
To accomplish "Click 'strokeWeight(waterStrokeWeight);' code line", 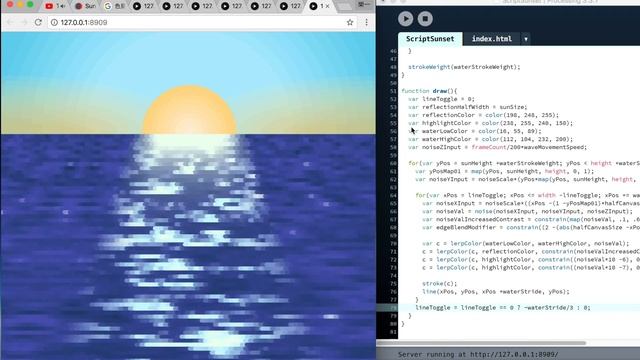I will (464, 67).
